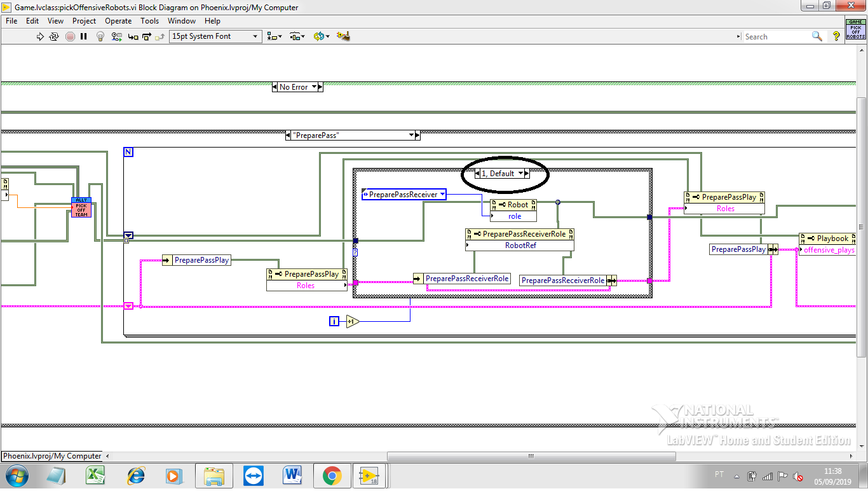Click the PreparePassReceiverRole to-more-specific cast node
Image resolution: width=868 pixels, height=491 pixels.
pos(461,279)
